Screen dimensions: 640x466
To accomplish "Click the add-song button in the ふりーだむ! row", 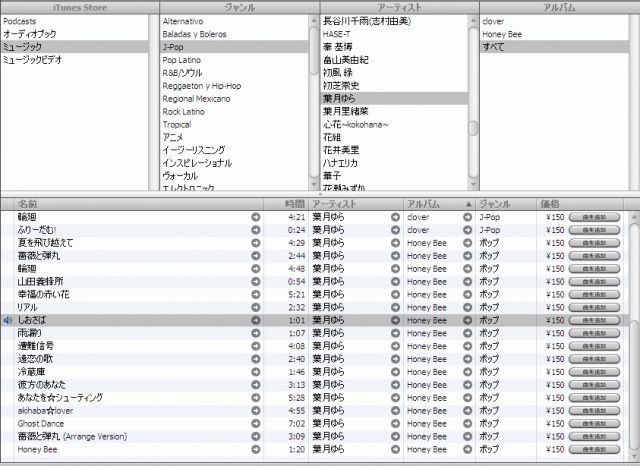I will click(x=594, y=230).
